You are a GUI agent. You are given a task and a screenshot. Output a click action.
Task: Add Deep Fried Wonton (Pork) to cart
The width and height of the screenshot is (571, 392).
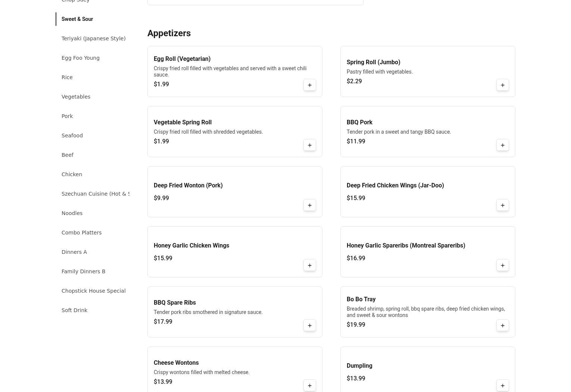click(x=309, y=205)
